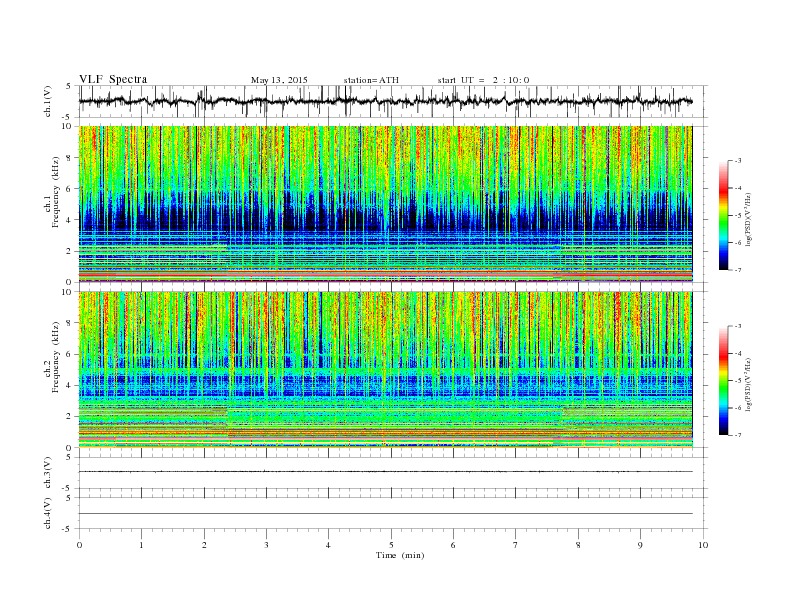The image size is (792, 612).
Task: Click the "2" kHz tick on ch.2 spectrogram
Action: coord(70,417)
